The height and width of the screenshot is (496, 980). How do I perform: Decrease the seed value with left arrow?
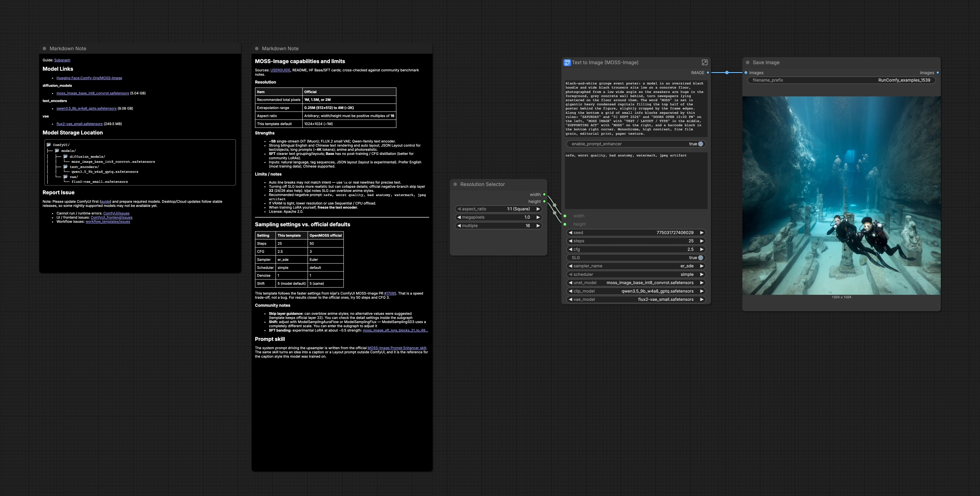[570, 232]
